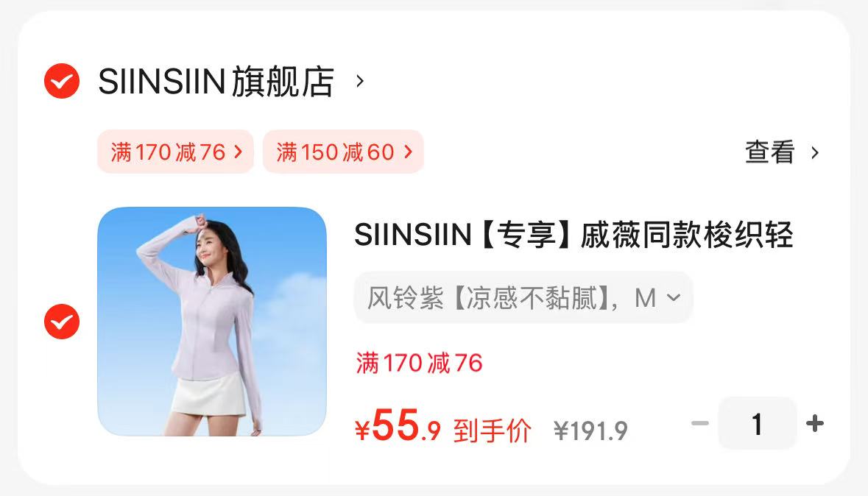Tap the 满150减60 coupon tag

pos(343,152)
